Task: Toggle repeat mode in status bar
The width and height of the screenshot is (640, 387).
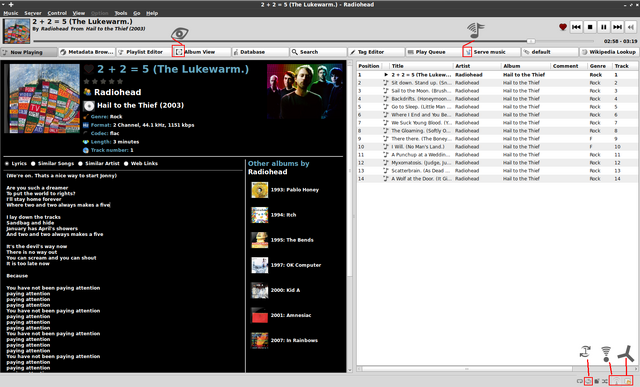Action: click(580, 381)
